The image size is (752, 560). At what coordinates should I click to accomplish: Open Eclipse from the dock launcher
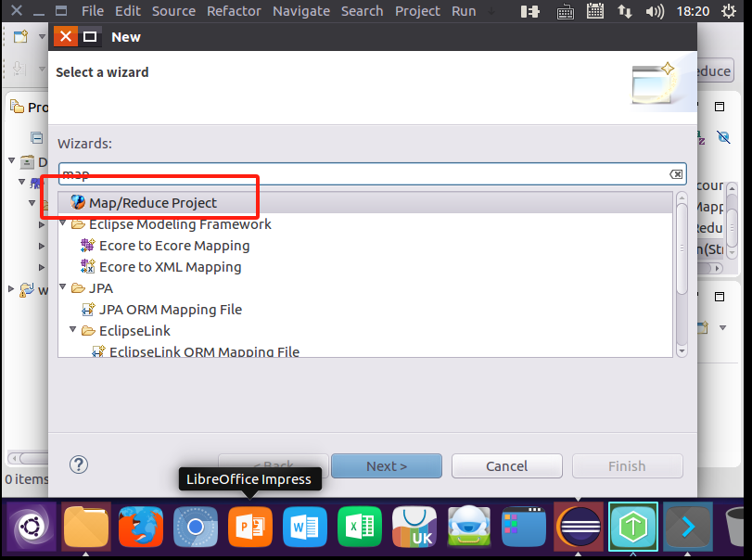pyautogui.click(x=632, y=526)
